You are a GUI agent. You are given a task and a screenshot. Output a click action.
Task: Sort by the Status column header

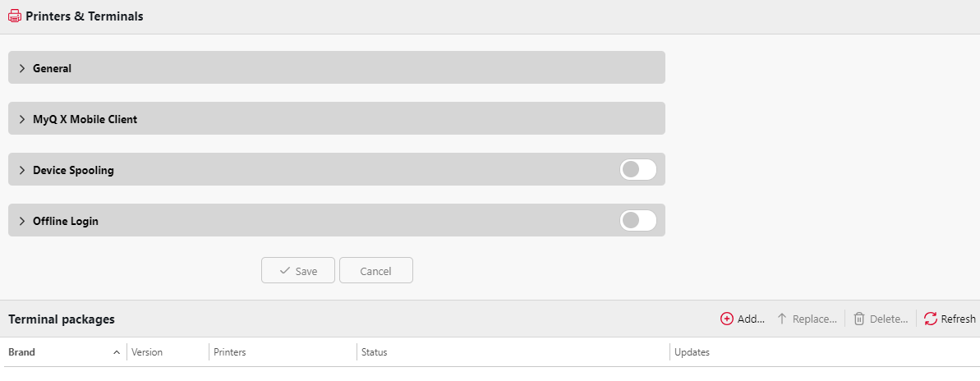click(x=375, y=352)
